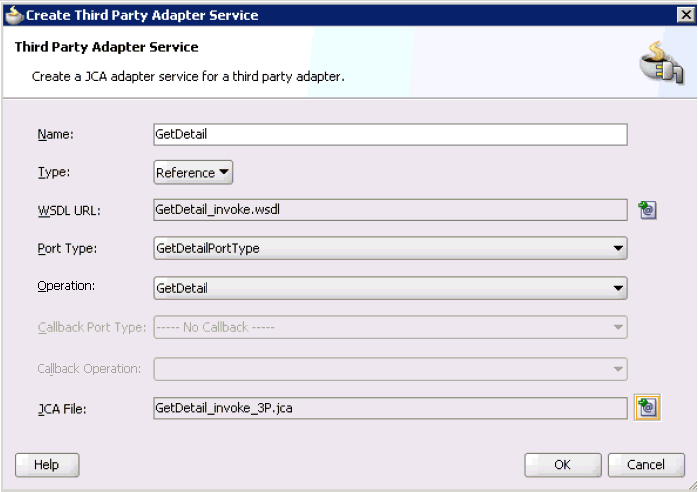Click the WSDL URL text field
Image resolution: width=698 pixels, height=492 pixels.
point(390,210)
